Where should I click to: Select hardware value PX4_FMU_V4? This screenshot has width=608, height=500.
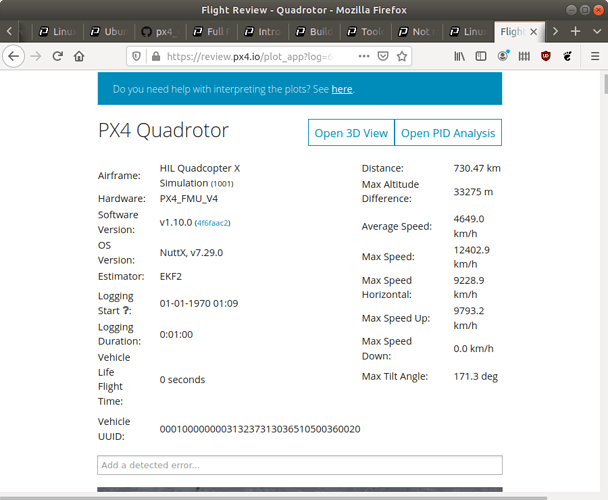tap(189, 199)
